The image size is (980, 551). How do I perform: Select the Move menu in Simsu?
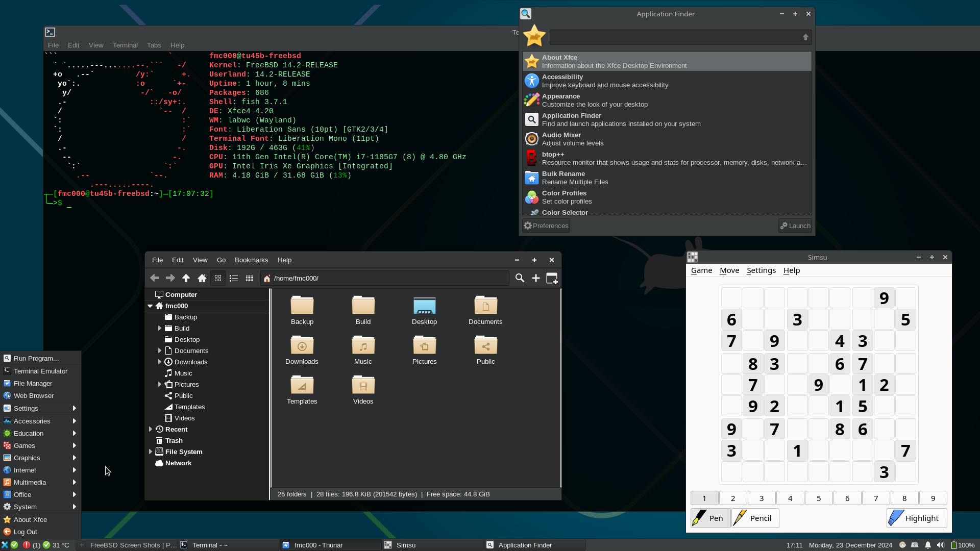729,270
